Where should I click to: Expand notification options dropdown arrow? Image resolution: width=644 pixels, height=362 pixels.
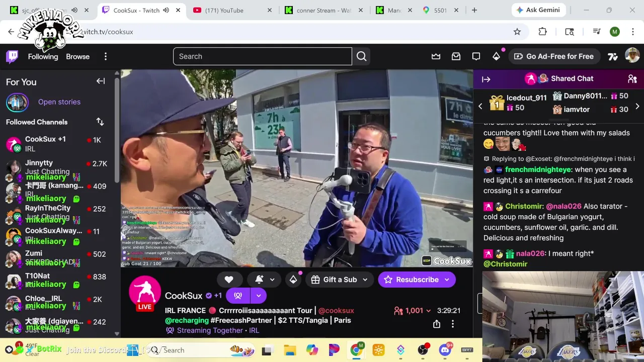pos(272,280)
